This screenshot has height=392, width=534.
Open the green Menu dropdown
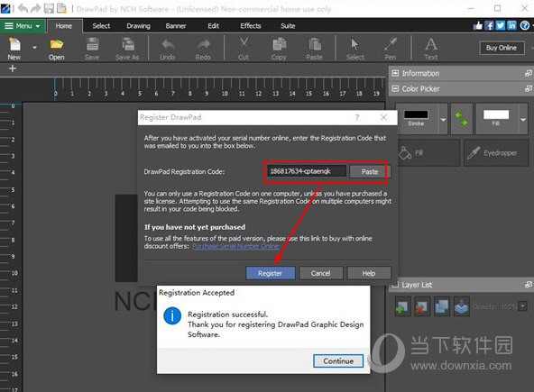[23, 26]
